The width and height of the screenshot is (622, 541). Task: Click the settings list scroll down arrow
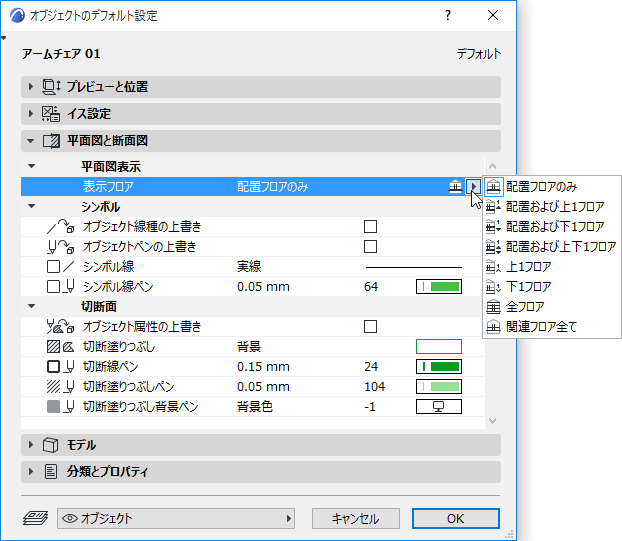[x=493, y=421]
